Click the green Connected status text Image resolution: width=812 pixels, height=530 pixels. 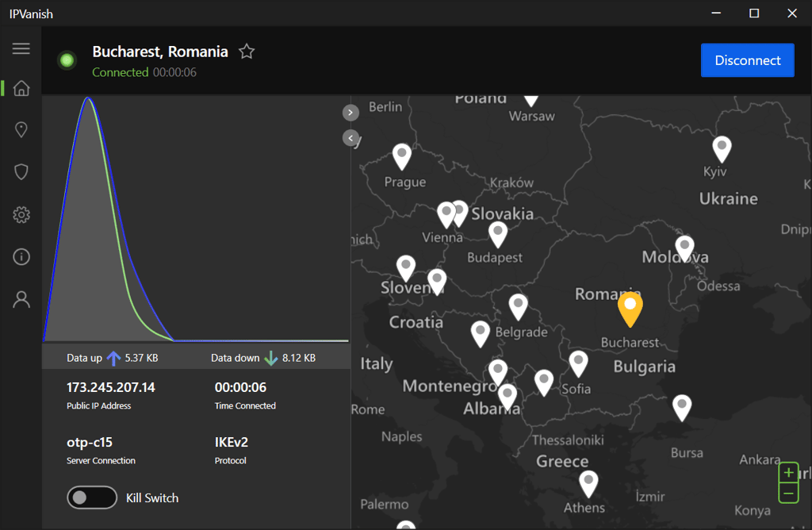[121, 72]
